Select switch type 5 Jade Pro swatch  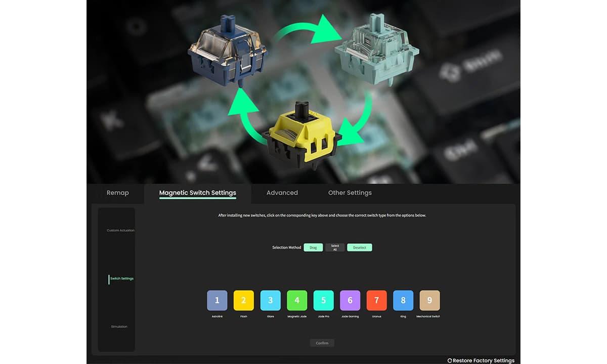point(323,300)
